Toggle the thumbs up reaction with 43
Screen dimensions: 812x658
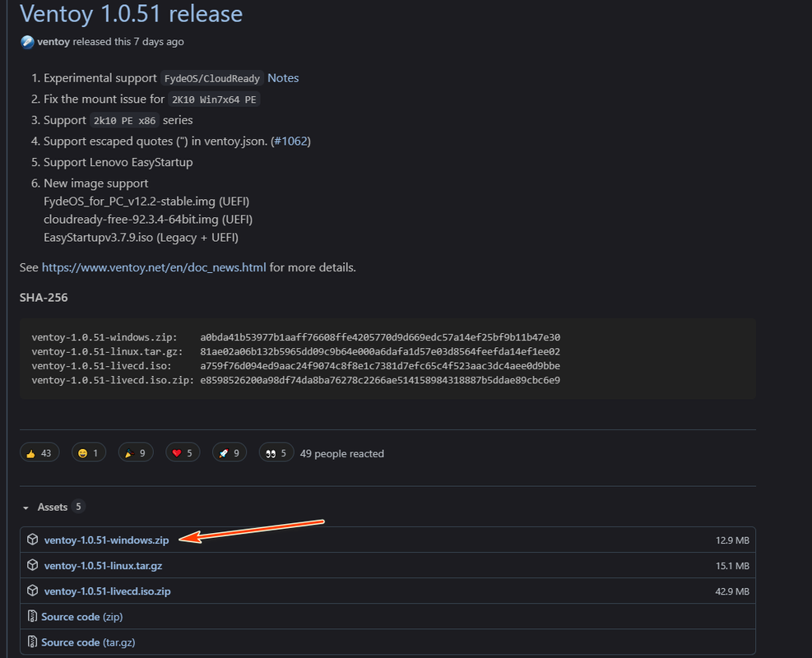pyautogui.click(x=39, y=453)
